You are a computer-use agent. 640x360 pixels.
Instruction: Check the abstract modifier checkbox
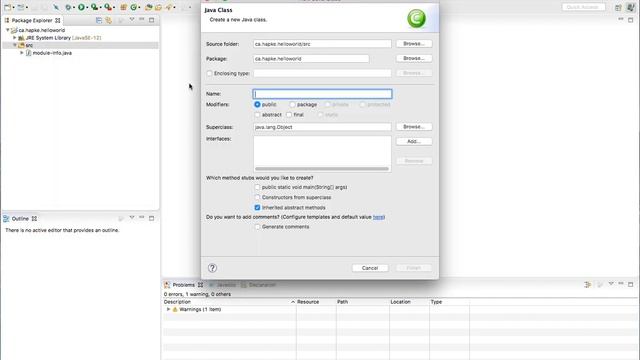point(257,115)
